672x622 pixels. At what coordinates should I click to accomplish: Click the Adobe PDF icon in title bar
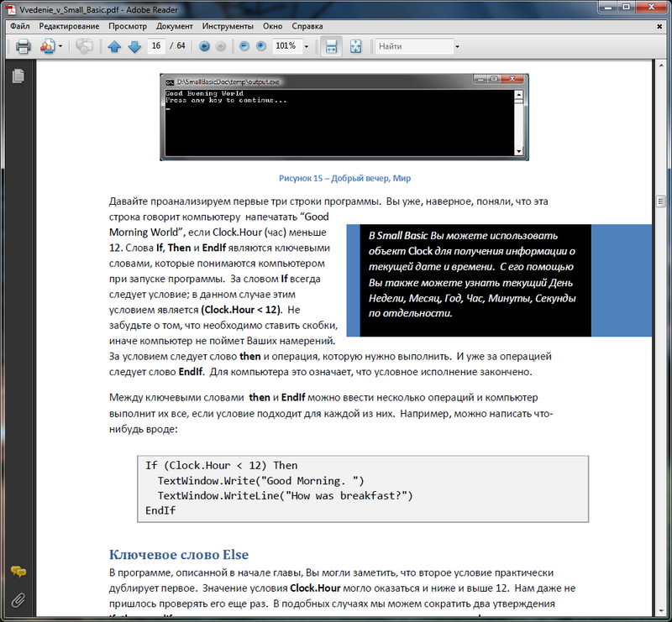click(10, 9)
